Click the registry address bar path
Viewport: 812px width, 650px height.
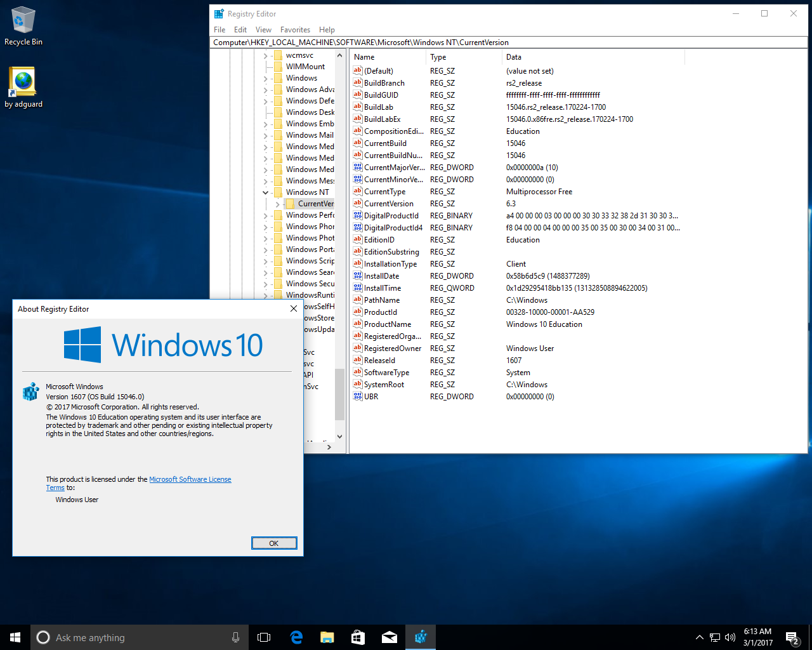click(509, 43)
